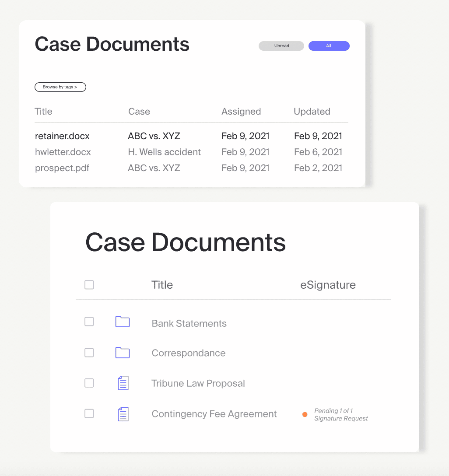This screenshot has height=476, width=449.
Task: Check the Contingency Fee Agreement checkbox
Action: pyautogui.click(x=89, y=413)
